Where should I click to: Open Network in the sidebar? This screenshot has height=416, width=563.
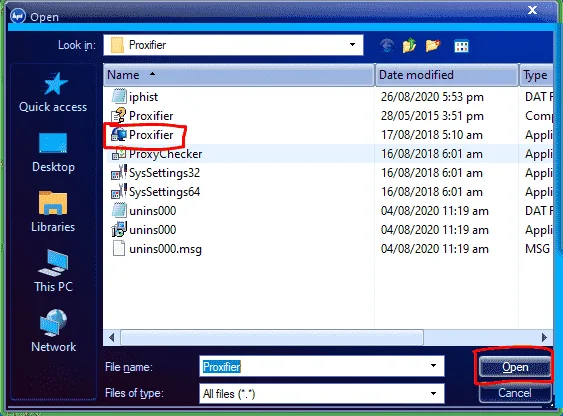pos(53,331)
